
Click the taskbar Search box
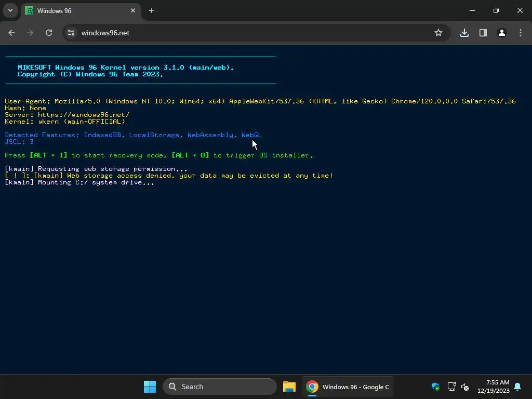click(220, 387)
